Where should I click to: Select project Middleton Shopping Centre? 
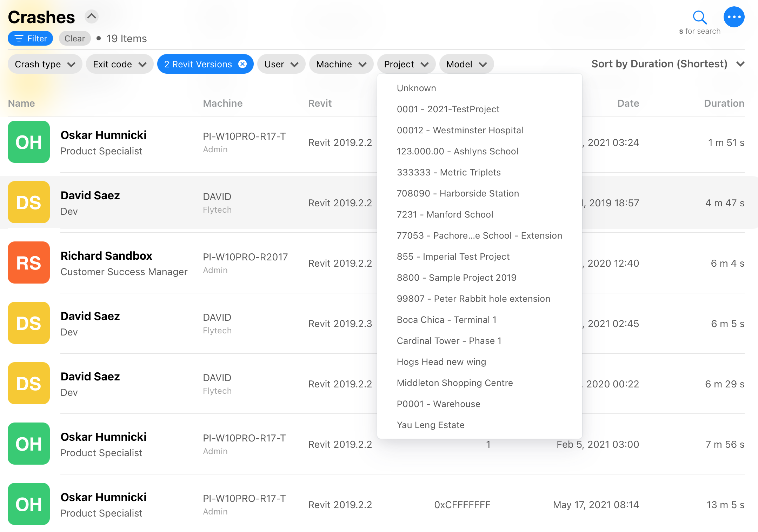tap(454, 382)
